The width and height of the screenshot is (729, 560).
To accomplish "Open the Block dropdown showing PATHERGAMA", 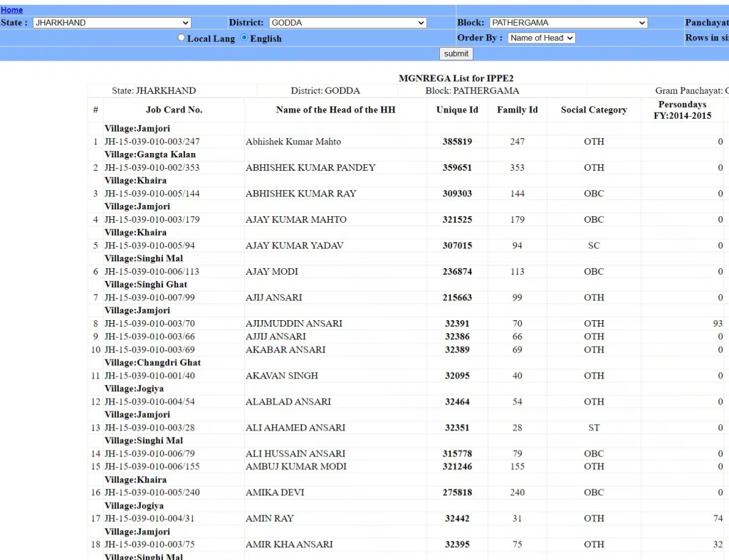I will 568,23.
